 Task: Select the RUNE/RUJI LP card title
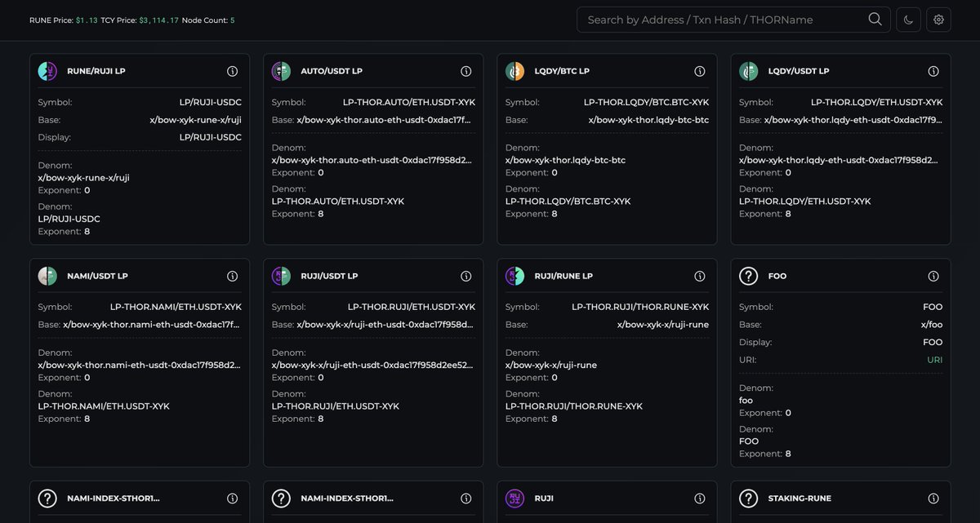tap(96, 72)
